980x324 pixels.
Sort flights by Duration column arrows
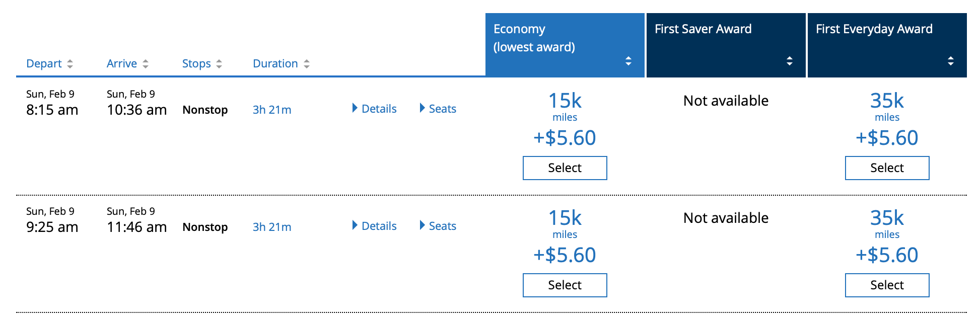point(307,64)
